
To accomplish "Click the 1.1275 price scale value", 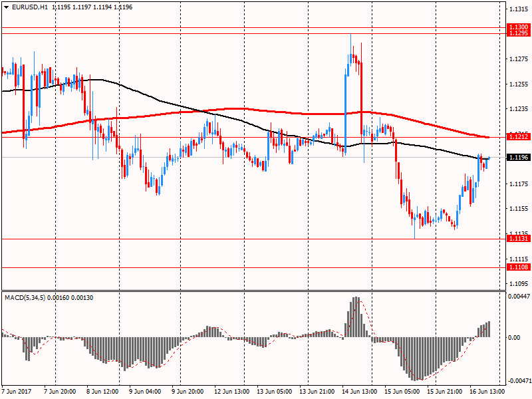I will tap(519, 59).
